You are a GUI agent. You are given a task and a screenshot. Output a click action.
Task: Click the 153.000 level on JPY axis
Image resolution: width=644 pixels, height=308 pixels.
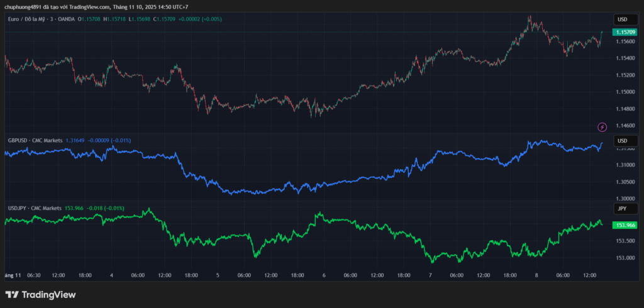(x=625, y=258)
